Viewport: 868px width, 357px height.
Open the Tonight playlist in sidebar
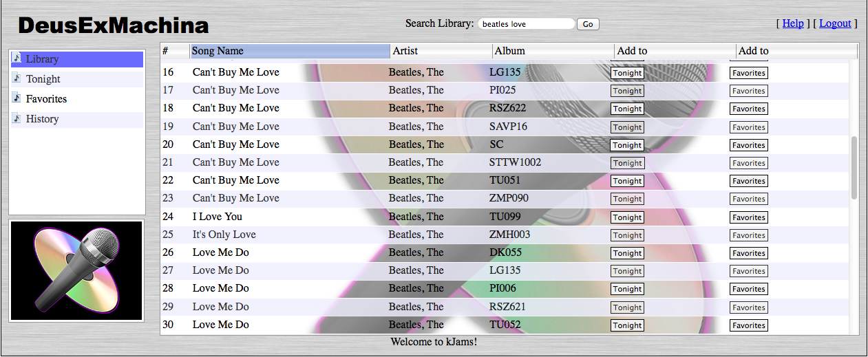(x=43, y=79)
